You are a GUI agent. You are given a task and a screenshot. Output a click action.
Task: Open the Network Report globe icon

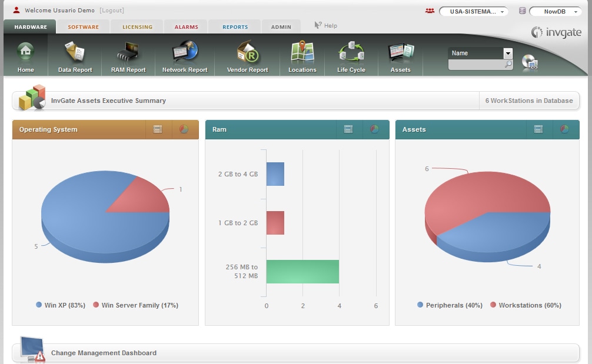(185, 51)
